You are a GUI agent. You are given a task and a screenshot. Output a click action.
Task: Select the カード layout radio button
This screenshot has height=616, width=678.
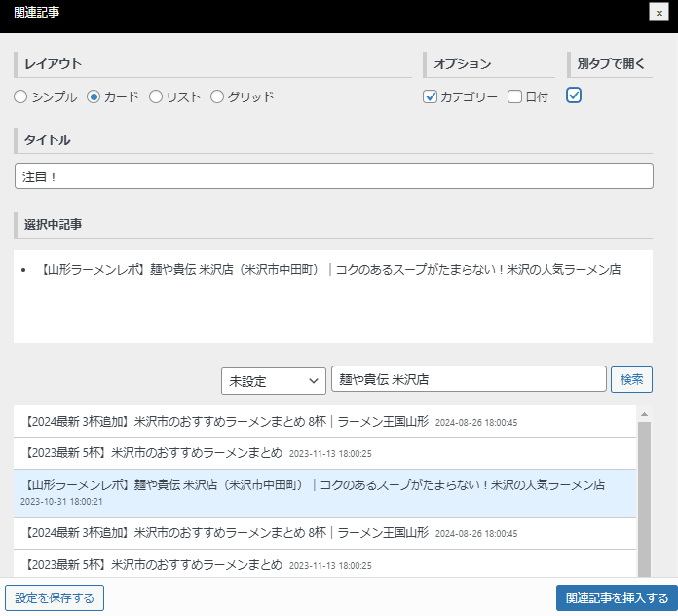click(94, 96)
